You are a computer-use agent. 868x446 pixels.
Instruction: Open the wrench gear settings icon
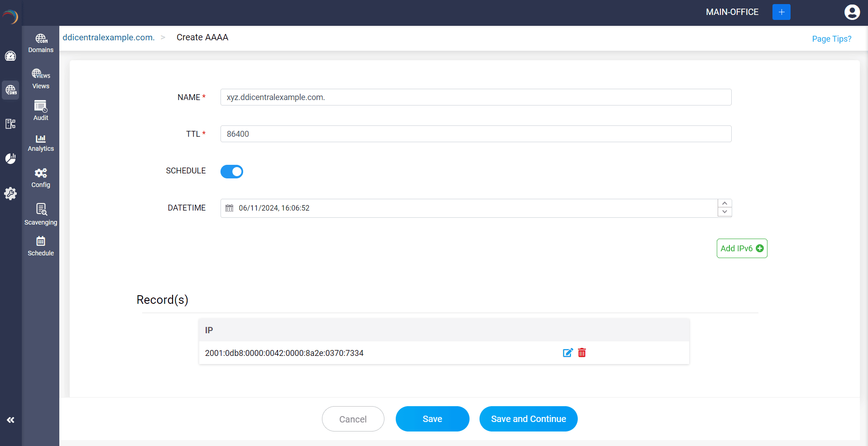(10, 193)
